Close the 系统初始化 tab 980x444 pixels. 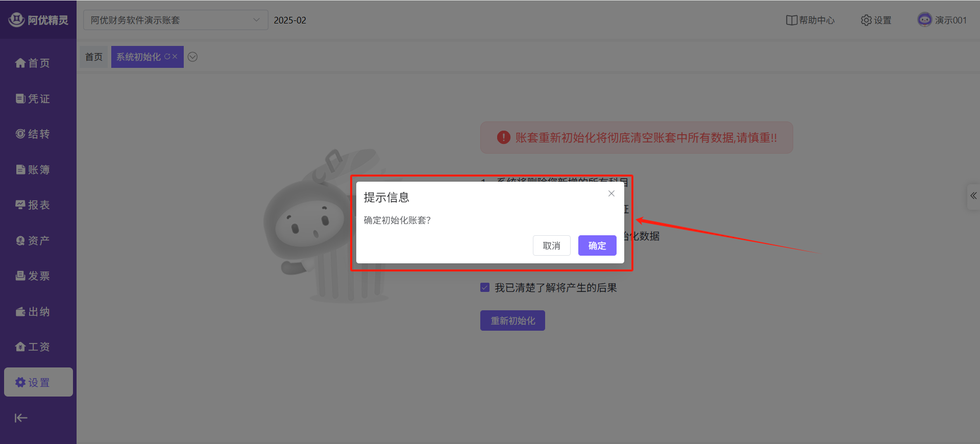click(x=175, y=57)
